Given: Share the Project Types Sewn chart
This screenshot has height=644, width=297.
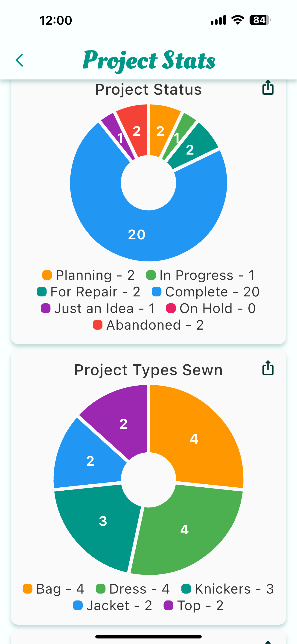Looking at the screenshot, I should pos(268,368).
